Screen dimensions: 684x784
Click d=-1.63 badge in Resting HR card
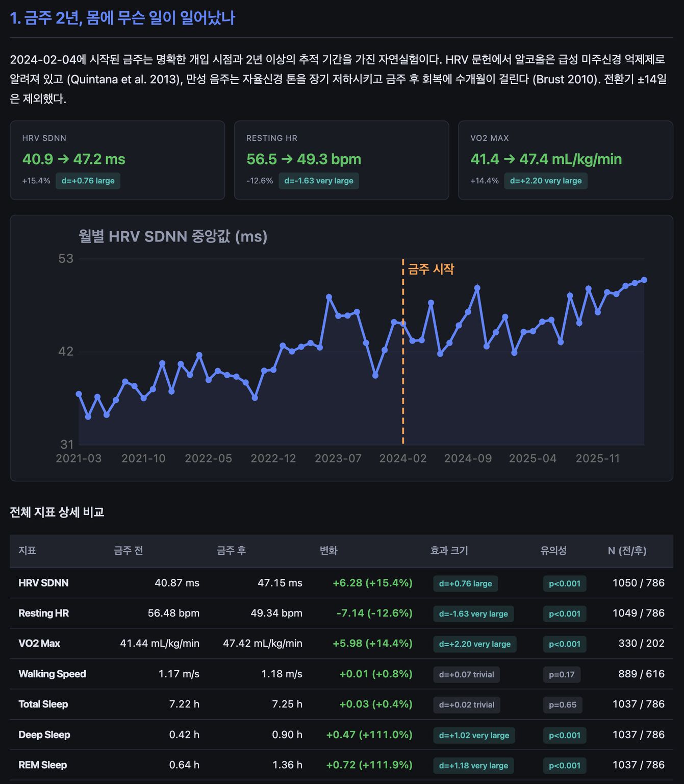tap(318, 181)
